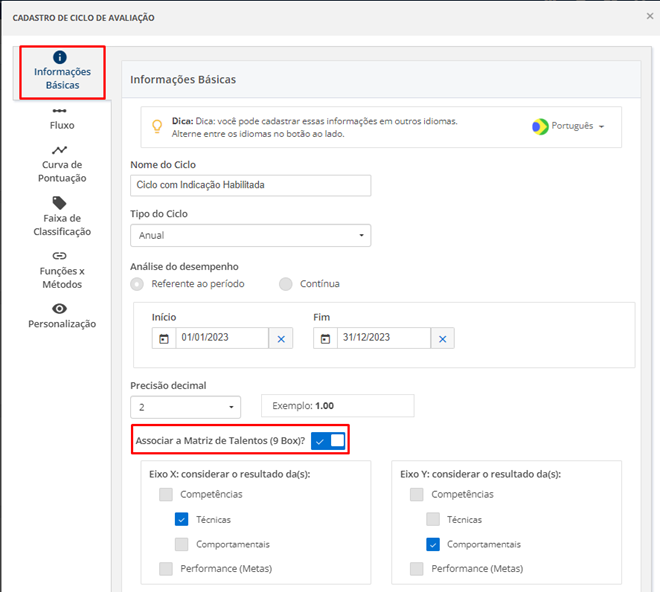Uncheck Técnicas under Eixo X
This screenshot has height=592, width=660.
[182, 519]
